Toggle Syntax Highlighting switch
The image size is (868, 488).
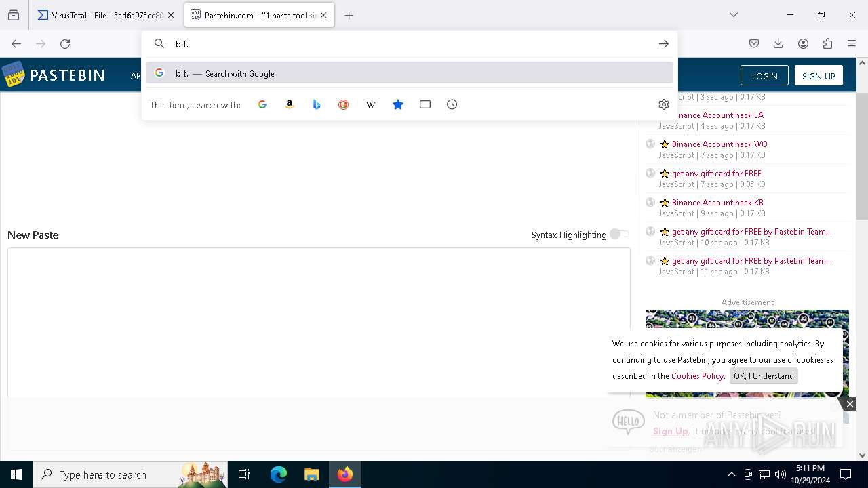point(619,235)
